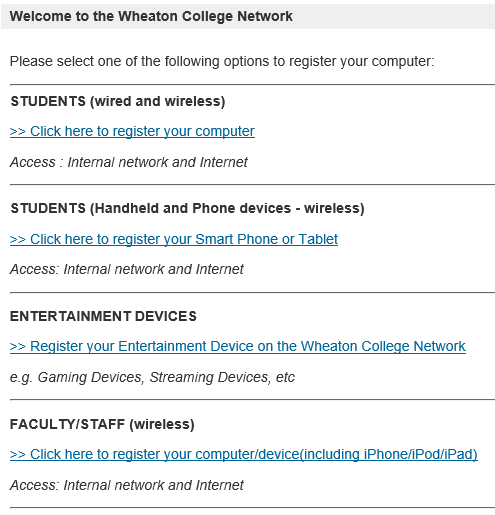Image resolution: width=495 pixels, height=515 pixels.
Task: Click the 'Please select one of the following options' text
Action: click(222, 61)
